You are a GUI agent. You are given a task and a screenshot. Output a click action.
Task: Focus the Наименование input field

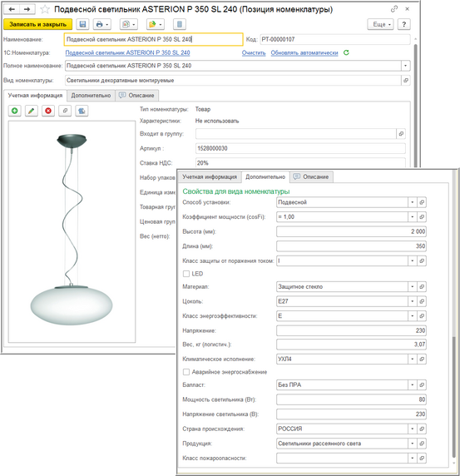tap(154, 39)
